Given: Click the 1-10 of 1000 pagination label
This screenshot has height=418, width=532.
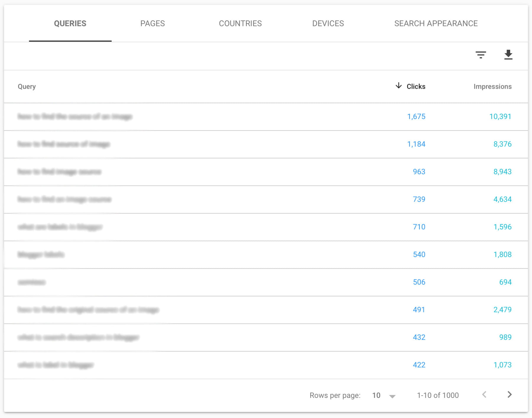Looking at the screenshot, I should (x=437, y=395).
